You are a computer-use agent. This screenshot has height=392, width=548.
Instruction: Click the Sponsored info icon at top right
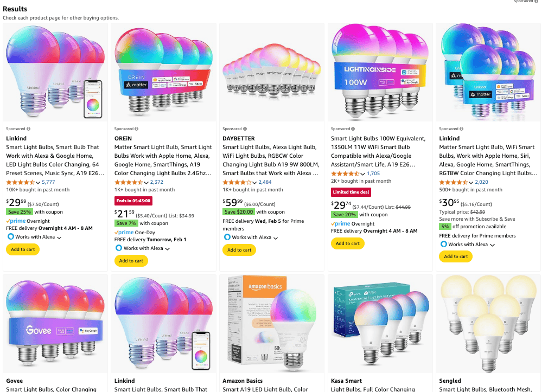[x=537, y=2]
